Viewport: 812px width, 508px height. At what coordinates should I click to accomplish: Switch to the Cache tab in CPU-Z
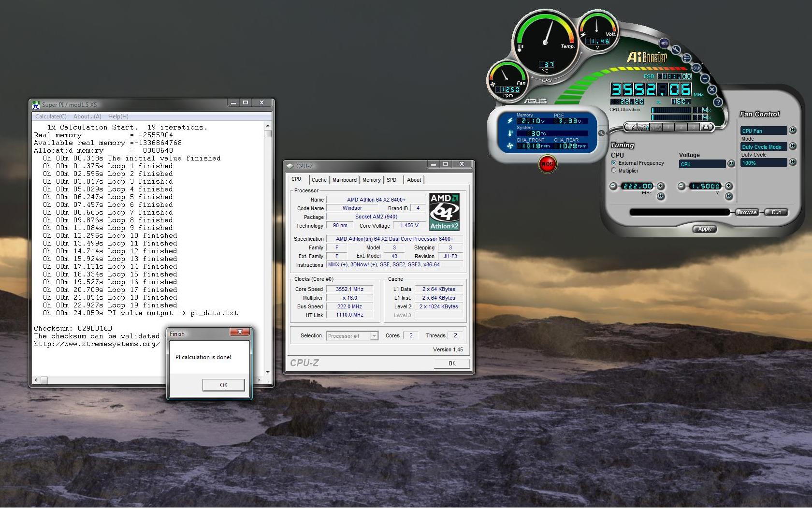319,180
